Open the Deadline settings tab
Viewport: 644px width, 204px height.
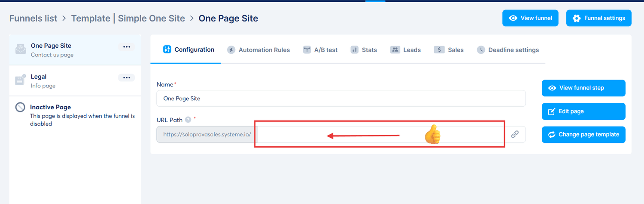click(x=508, y=50)
